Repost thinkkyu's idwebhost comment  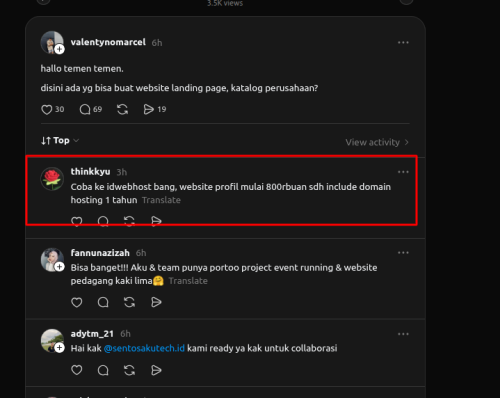[x=129, y=221]
